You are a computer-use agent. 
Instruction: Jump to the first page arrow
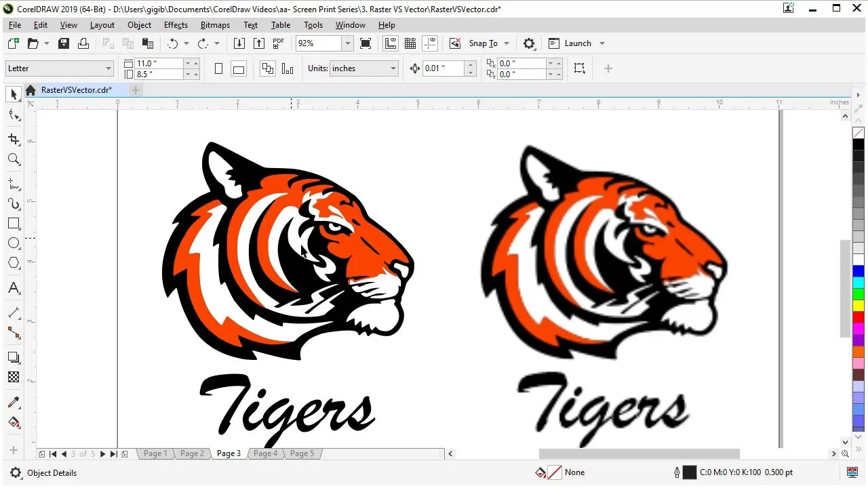pos(53,454)
